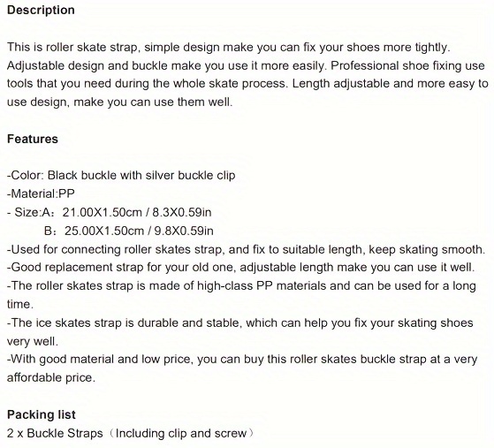Click the '-Color: Black buckle' line
This screenshot has height=448, width=494.
[x=121, y=176]
